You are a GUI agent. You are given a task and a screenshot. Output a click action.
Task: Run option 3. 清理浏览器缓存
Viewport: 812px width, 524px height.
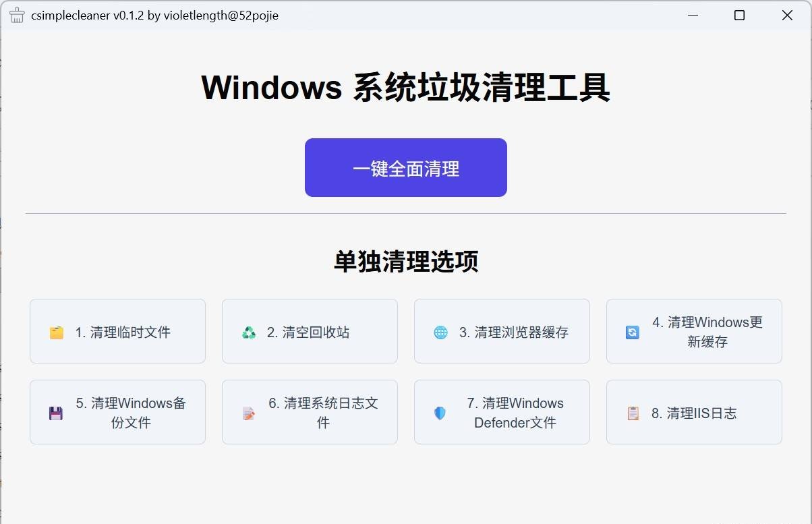502,331
